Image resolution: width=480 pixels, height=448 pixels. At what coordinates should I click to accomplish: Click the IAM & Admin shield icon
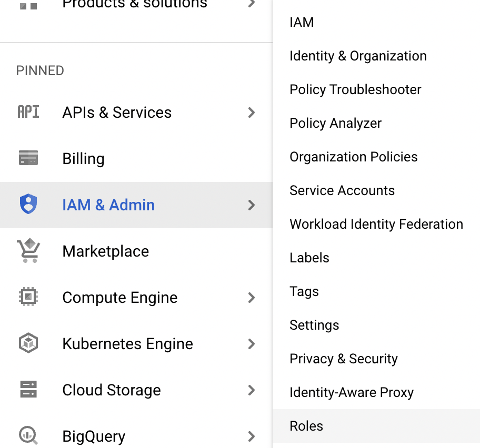tap(28, 204)
